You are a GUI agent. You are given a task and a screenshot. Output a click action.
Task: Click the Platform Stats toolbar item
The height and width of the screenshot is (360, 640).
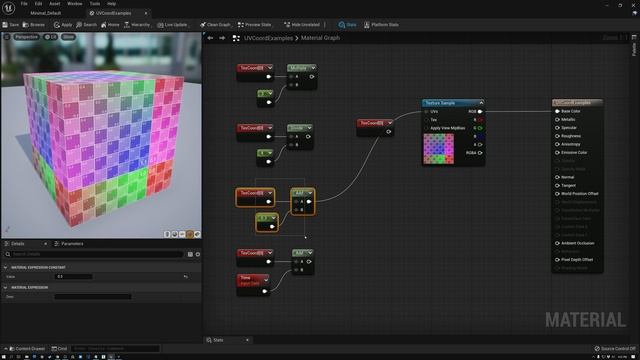(381, 25)
